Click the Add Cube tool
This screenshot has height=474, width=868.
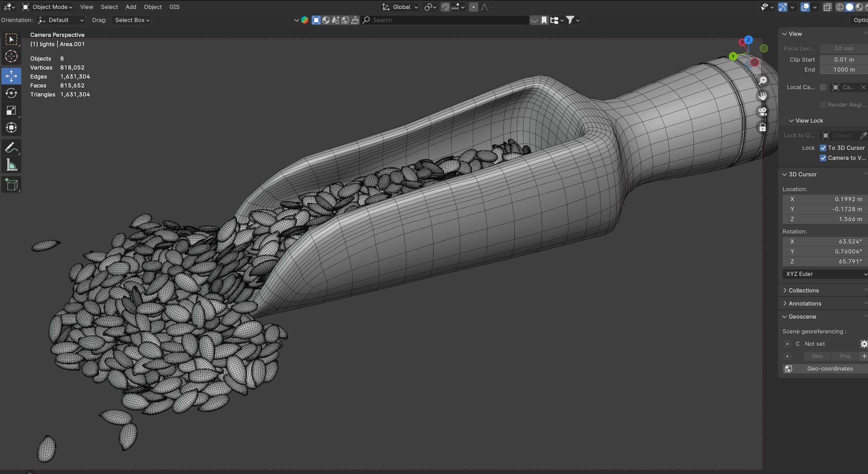pos(11,185)
